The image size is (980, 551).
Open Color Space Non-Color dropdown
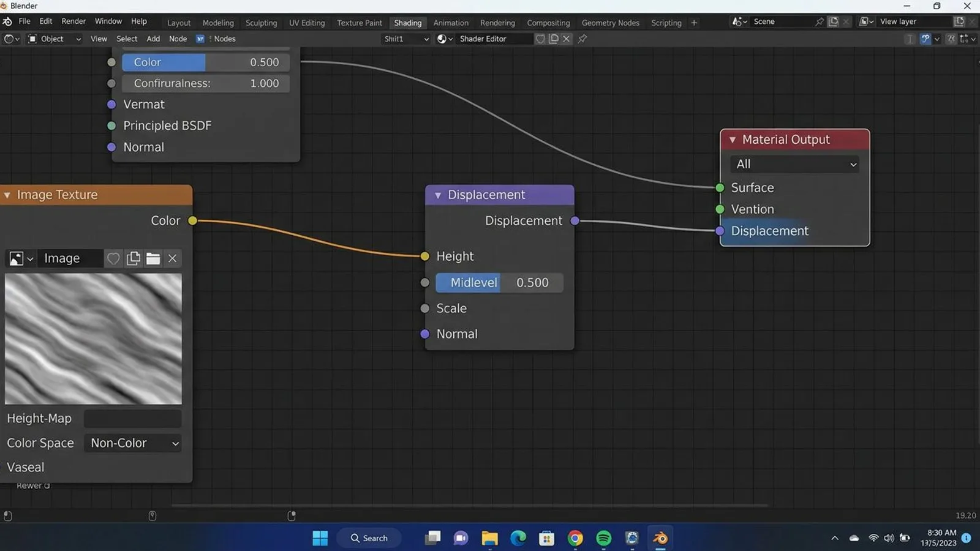click(x=133, y=443)
